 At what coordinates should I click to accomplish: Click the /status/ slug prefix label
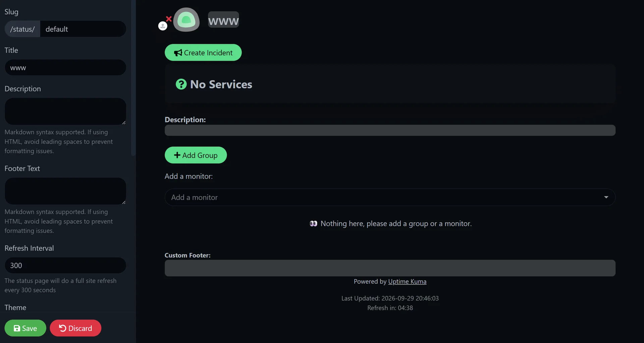22,29
